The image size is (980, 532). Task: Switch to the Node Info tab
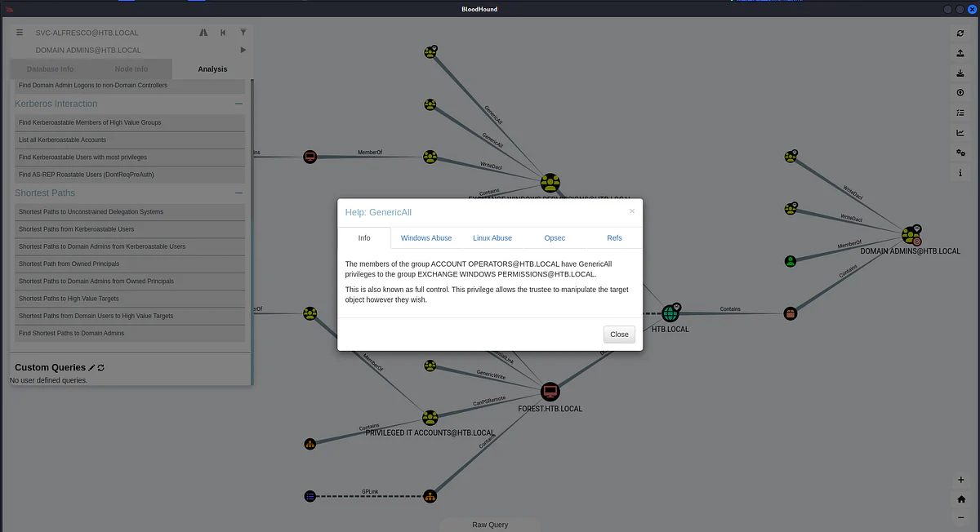tap(131, 69)
